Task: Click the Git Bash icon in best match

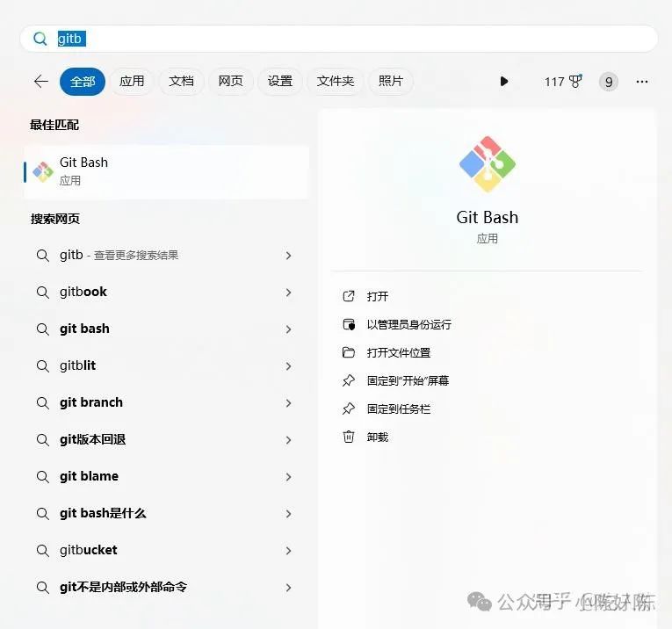Action: (43, 172)
